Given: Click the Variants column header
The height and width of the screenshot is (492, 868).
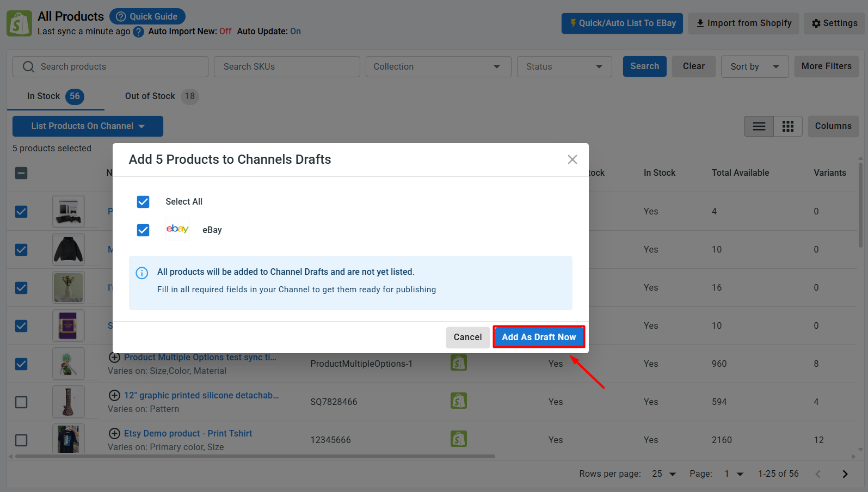Looking at the screenshot, I should click(x=830, y=173).
